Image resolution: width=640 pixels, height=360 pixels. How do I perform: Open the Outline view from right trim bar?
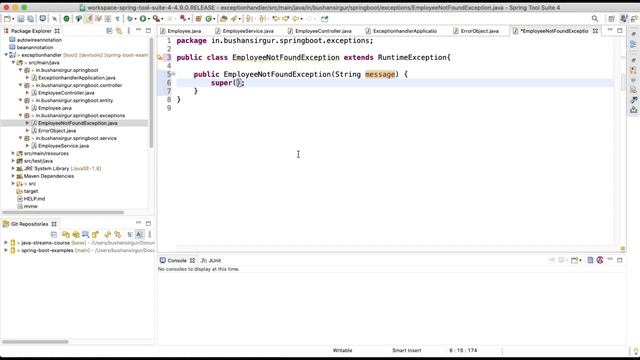point(633,44)
